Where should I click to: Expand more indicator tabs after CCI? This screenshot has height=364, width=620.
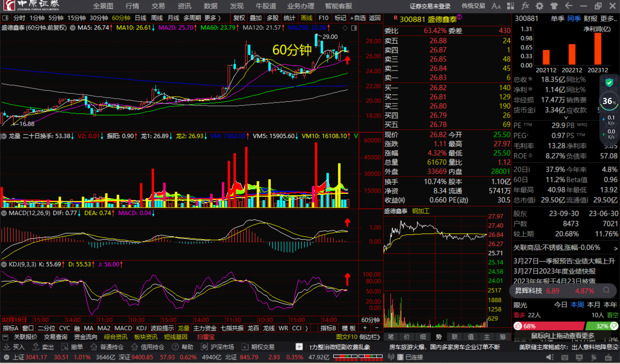coord(306,328)
